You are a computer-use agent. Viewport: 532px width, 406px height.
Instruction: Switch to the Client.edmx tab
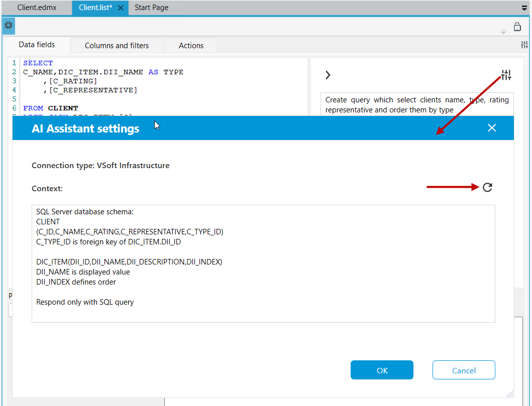pyautogui.click(x=37, y=8)
